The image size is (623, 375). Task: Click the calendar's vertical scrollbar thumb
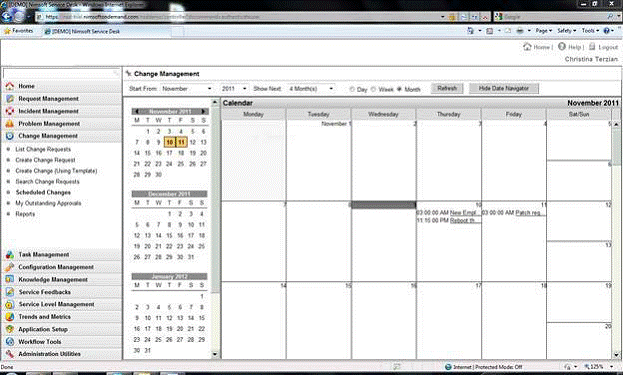tap(616, 146)
